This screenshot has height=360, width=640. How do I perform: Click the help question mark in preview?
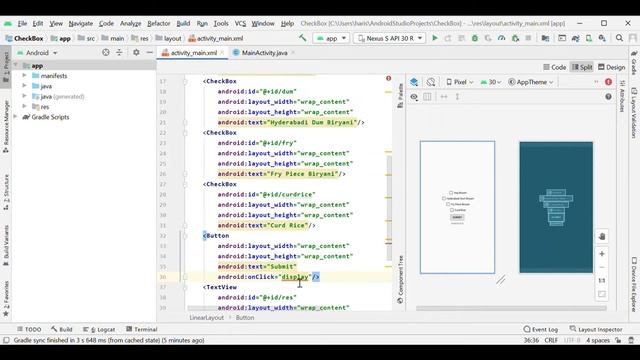(608, 97)
